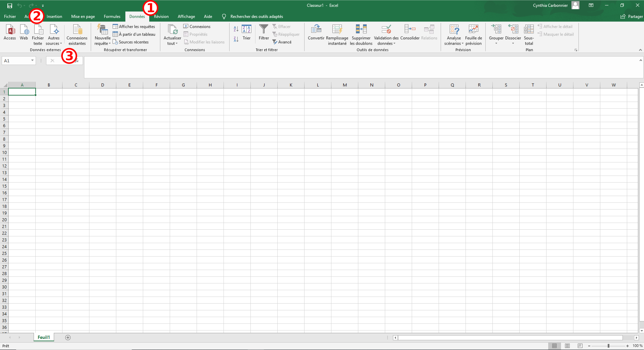Open the Plan dialog launcher
Image resolution: width=644 pixels, height=350 pixels.
coord(576,50)
